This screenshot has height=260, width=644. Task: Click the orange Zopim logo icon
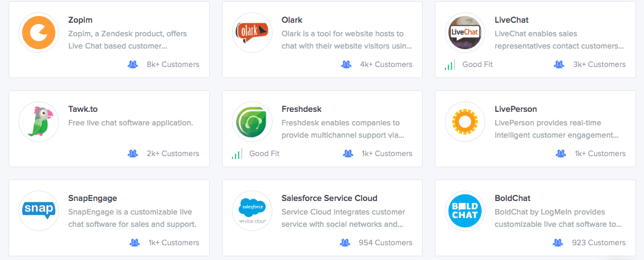point(39,33)
